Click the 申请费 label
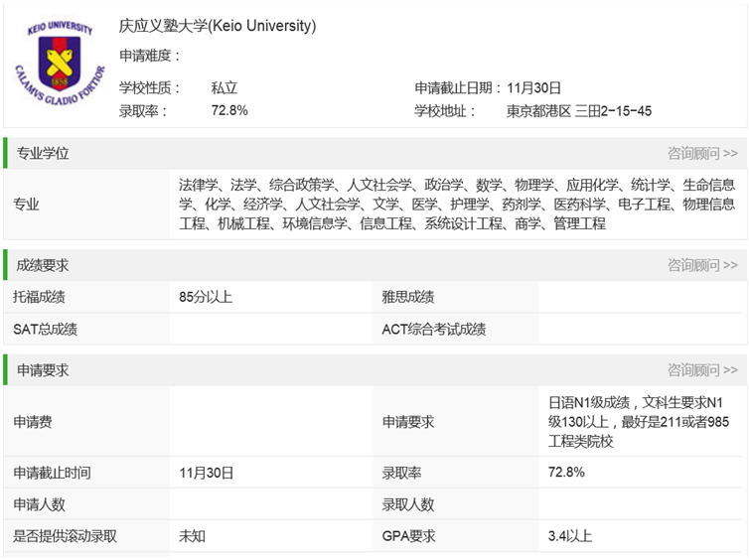 (x=33, y=422)
